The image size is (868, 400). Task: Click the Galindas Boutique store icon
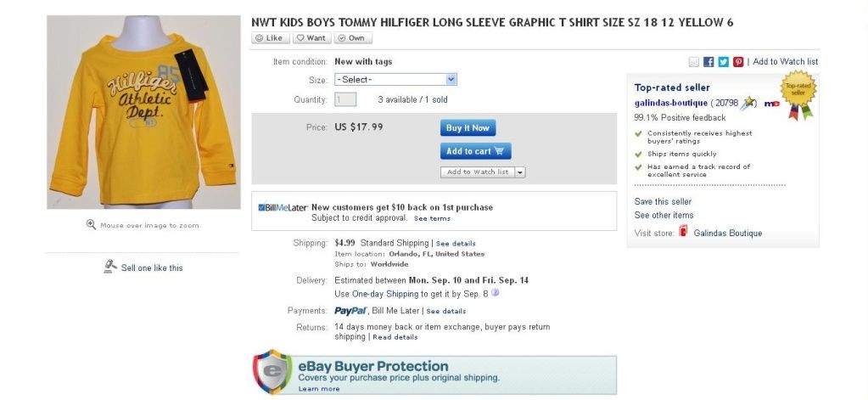pos(683,232)
